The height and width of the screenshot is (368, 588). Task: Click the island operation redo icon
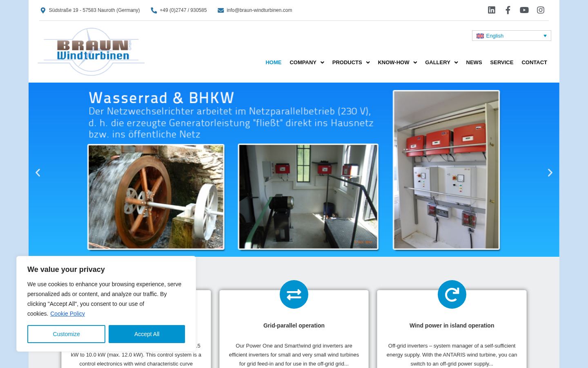coord(452,294)
